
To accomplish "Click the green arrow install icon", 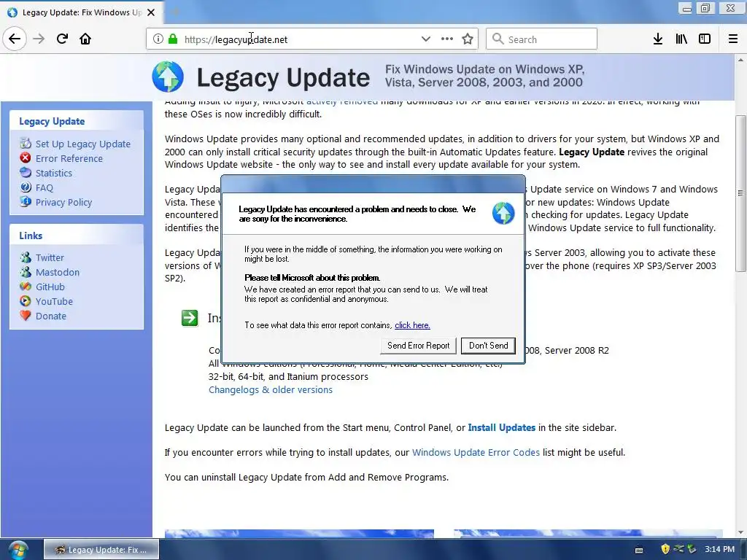I will [x=190, y=318].
